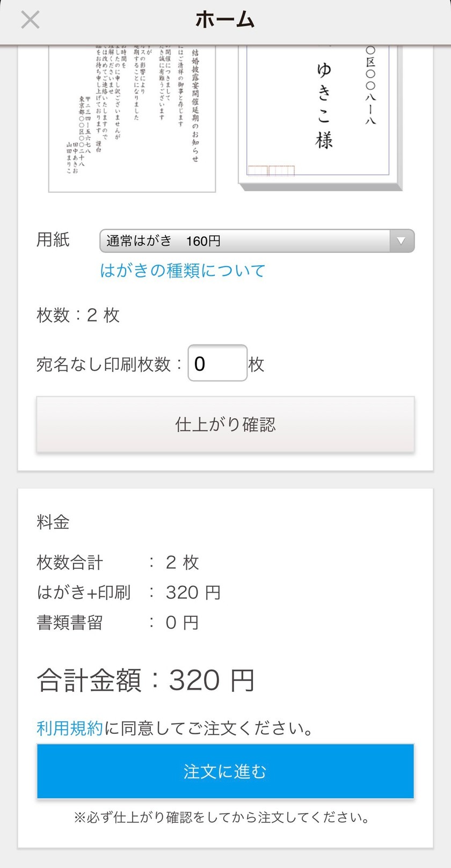Select the 枚数:2 枚 text
Screen dimensions: 451x868
[78, 315]
